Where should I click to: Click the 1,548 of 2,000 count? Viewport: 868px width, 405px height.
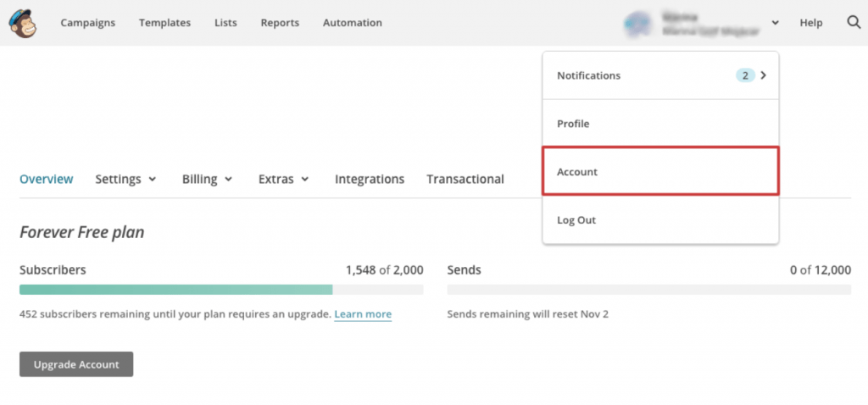(x=385, y=270)
